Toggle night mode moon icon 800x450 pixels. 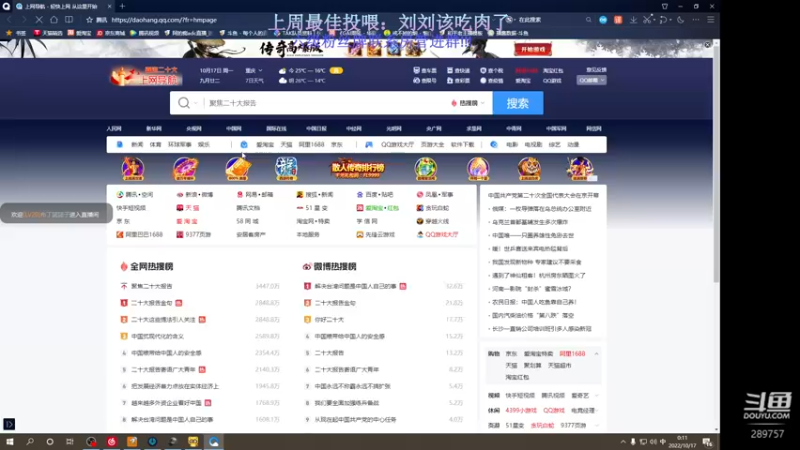pos(681,20)
